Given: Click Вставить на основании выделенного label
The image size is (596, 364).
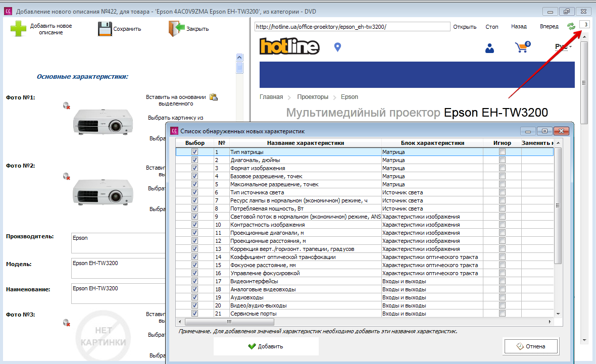Looking at the screenshot, I should 176,100.
